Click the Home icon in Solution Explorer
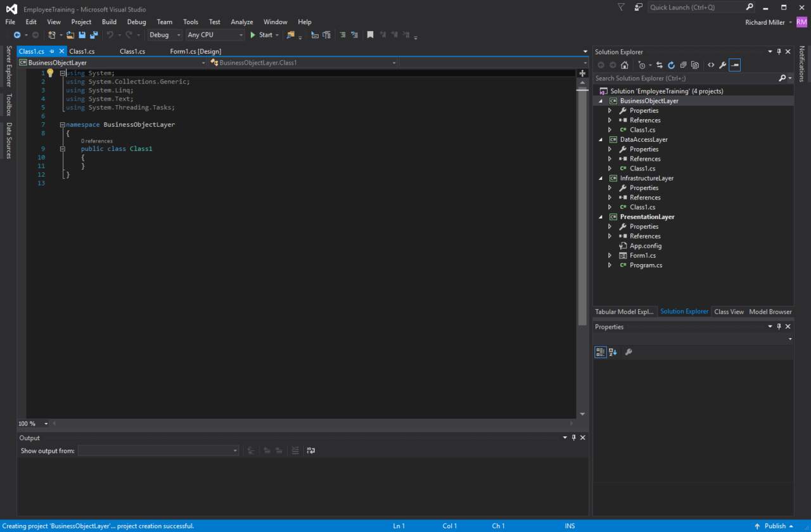811x532 pixels. click(x=625, y=65)
